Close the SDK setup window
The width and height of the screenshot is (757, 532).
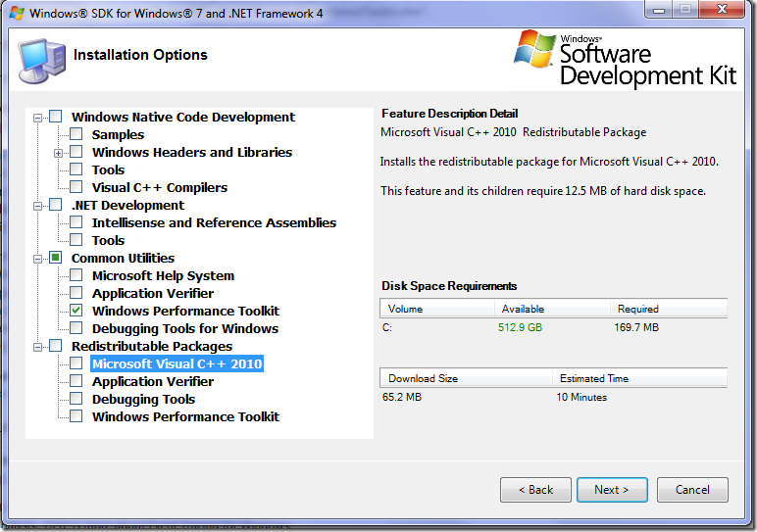722,9
